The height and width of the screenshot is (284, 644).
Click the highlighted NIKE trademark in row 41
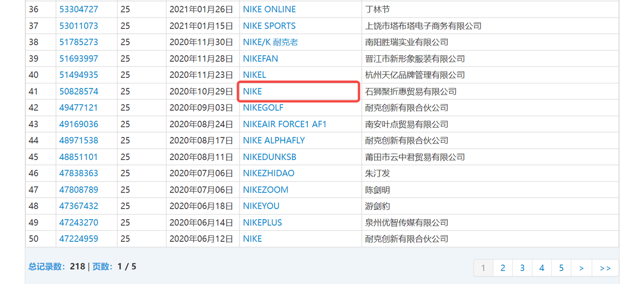(253, 91)
